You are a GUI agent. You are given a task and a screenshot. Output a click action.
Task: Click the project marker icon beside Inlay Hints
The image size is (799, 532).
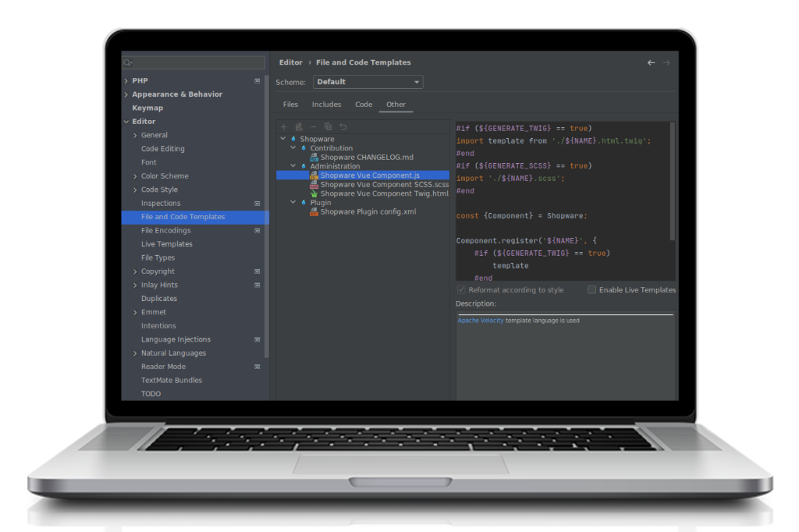(x=257, y=286)
